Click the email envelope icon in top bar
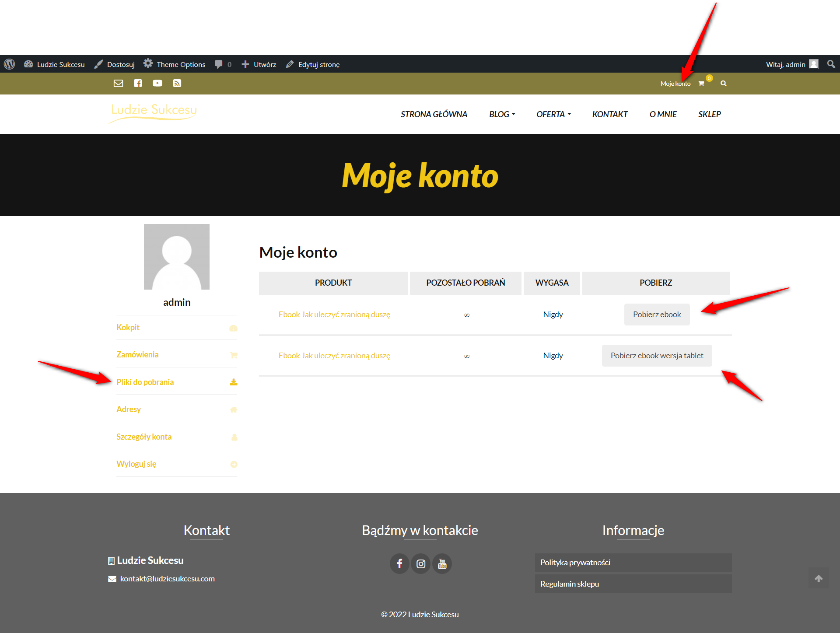 tap(118, 83)
